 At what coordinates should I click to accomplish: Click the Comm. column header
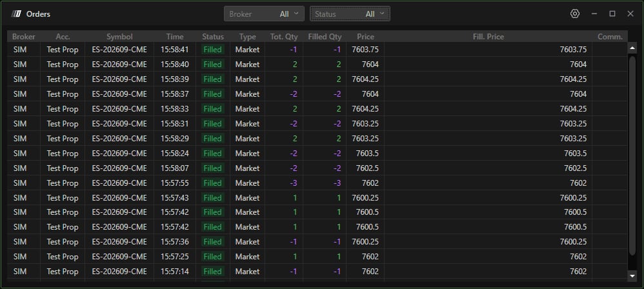click(x=610, y=37)
